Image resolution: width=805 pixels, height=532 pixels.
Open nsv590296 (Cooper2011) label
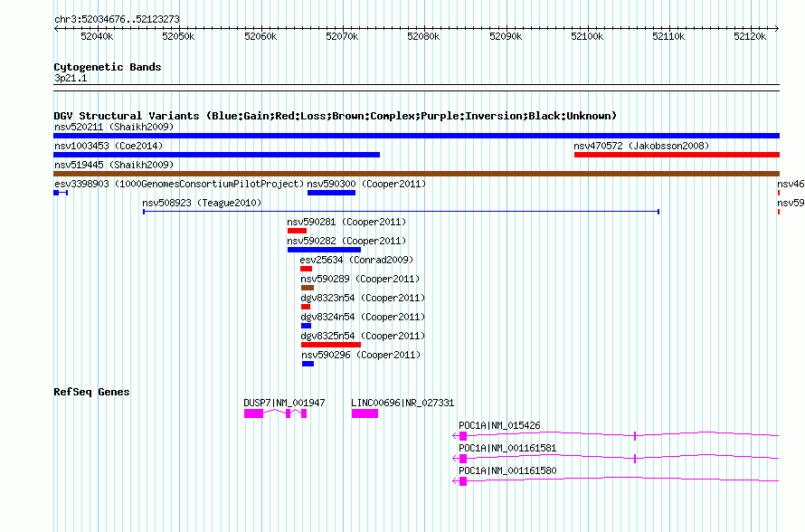361,355
